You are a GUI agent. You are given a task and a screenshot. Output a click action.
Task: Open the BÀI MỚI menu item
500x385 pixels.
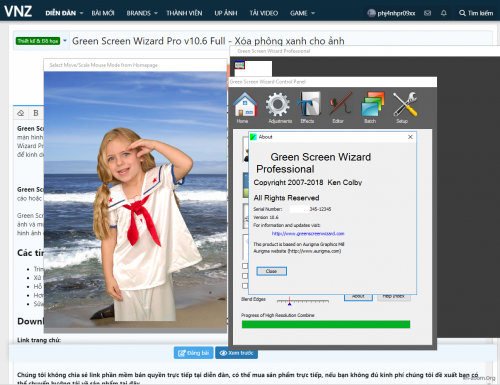103,13
